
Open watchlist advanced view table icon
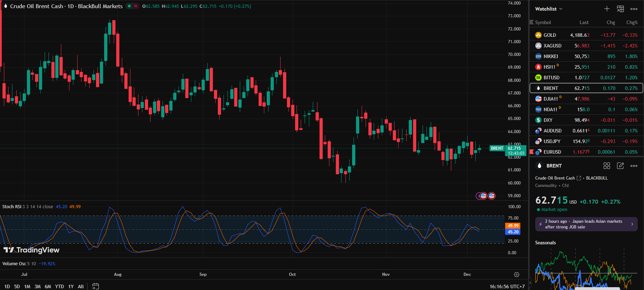(620, 9)
